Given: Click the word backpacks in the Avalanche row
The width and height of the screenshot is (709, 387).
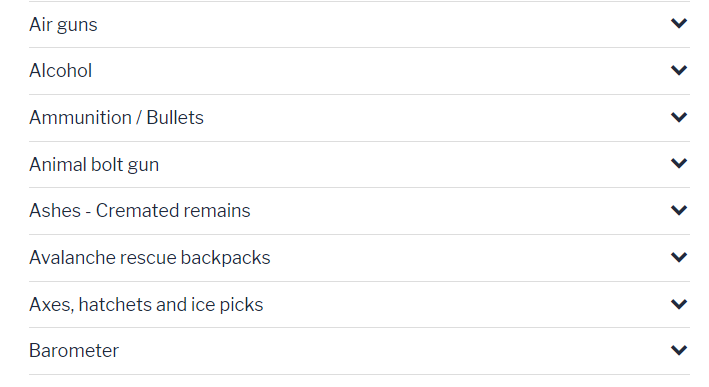Looking at the screenshot, I should (x=225, y=258).
